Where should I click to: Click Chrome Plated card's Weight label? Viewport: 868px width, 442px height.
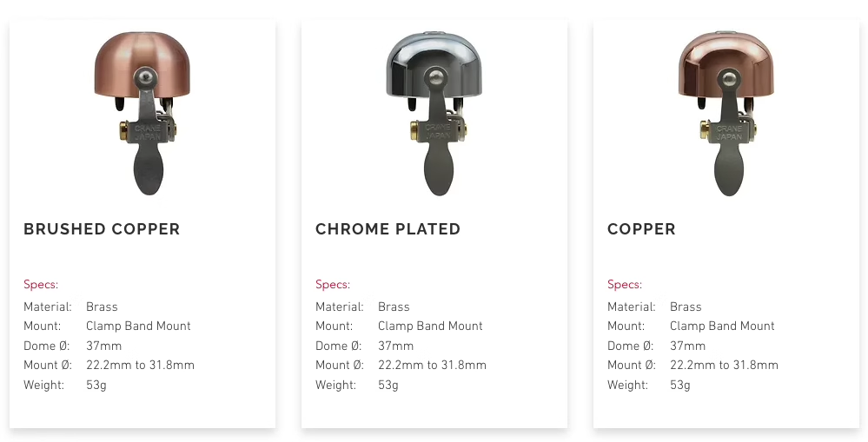[x=335, y=386]
